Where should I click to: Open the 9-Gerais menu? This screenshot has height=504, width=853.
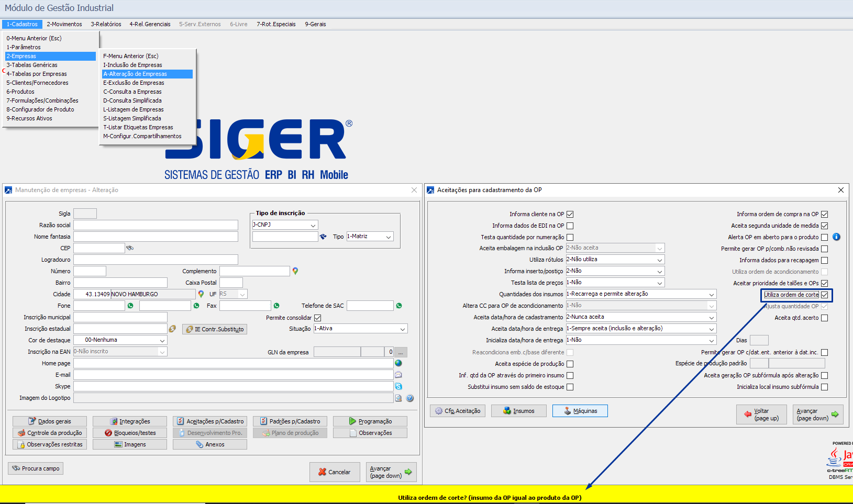point(315,24)
